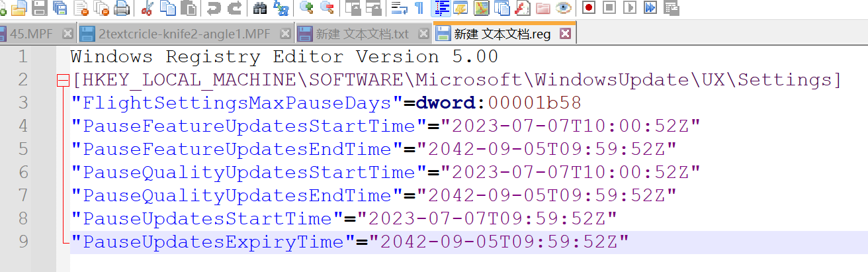
Task: Paste clipboard using the Paste icon
Action: [x=189, y=8]
